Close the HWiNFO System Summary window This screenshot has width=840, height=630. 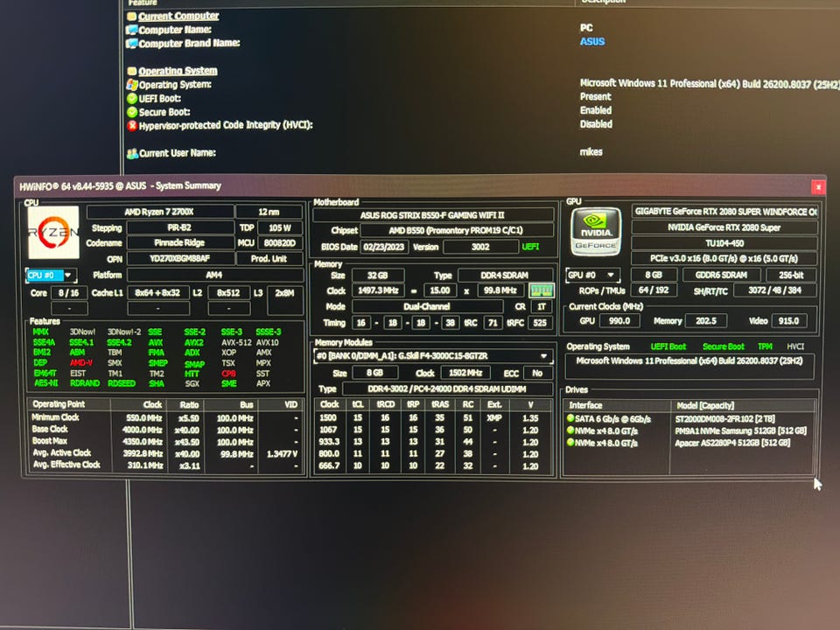point(818,186)
